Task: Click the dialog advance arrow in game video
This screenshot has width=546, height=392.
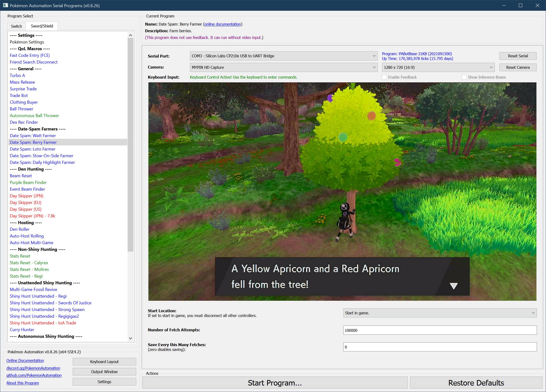Action: point(454,286)
